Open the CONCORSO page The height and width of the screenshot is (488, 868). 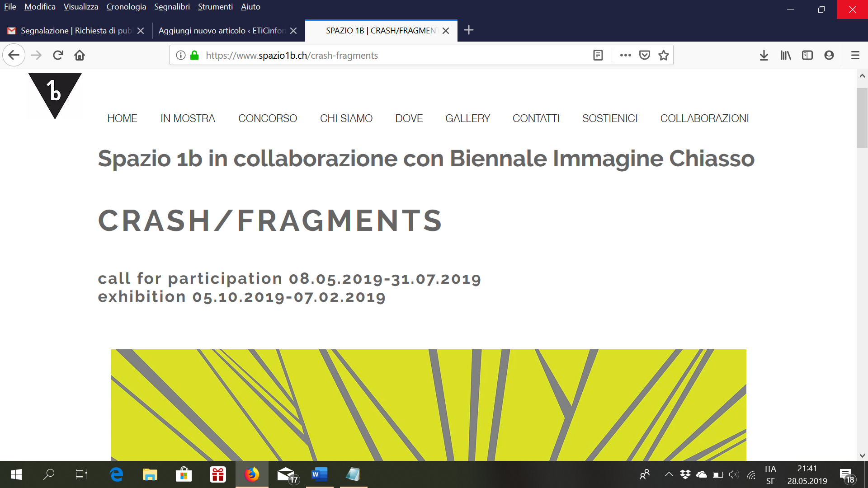(x=268, y=118)
